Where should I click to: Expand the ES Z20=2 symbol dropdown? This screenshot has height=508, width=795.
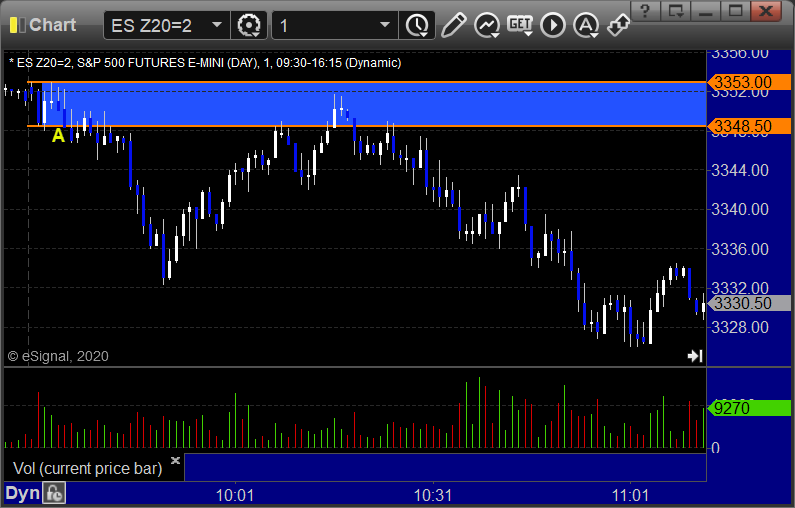coord(217,25)
